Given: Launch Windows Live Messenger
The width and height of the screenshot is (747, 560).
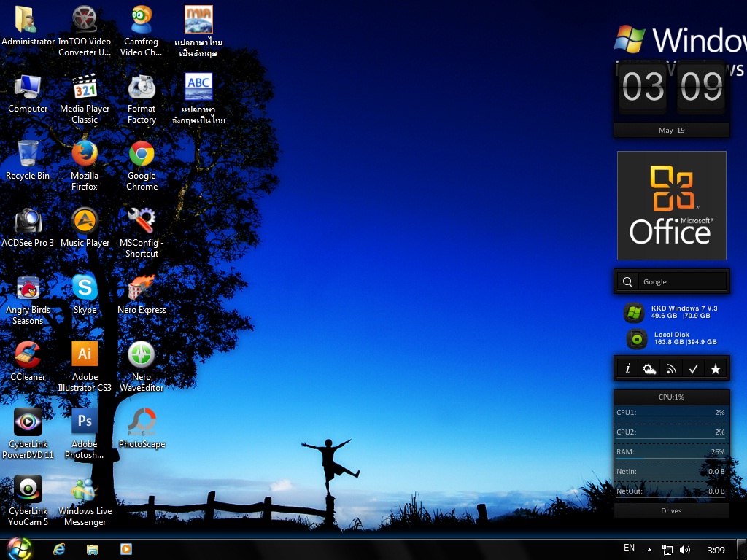Looking at the screenshot, I should [x=85, y=490].
